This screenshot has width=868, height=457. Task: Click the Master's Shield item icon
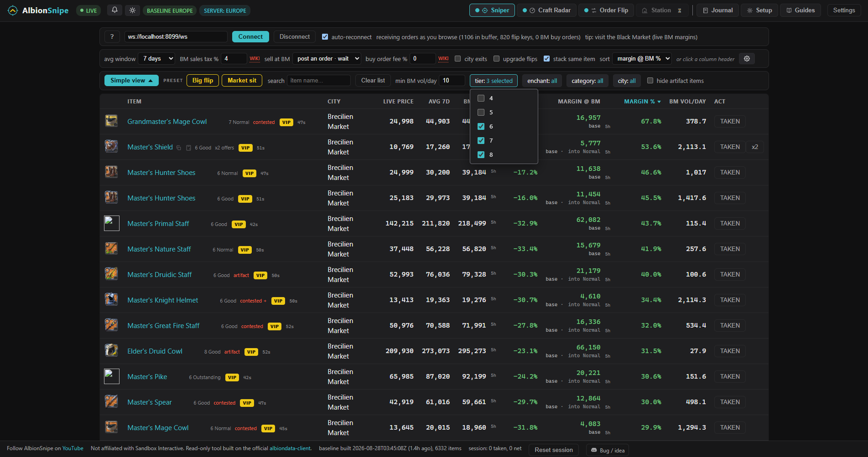point(111,147)
